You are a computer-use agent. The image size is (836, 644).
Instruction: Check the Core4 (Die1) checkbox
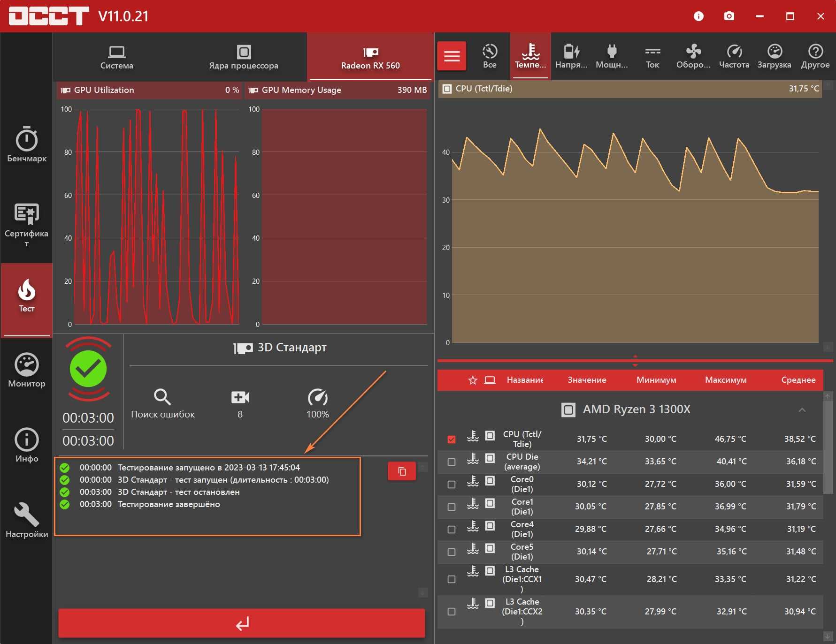[x=452, y=530]
